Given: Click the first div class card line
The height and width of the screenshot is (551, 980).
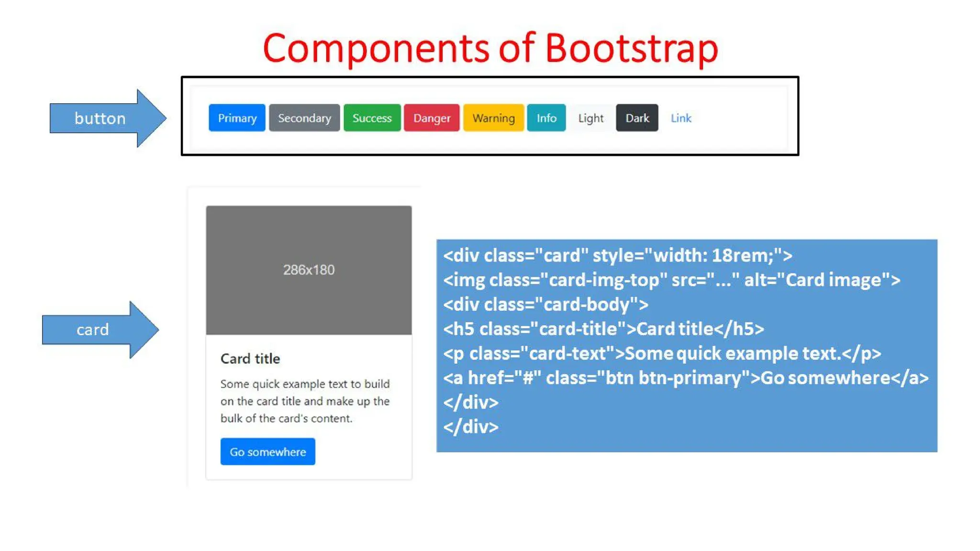Looking at the screenshot, I should pyautogui.click(x=617, y=255).
